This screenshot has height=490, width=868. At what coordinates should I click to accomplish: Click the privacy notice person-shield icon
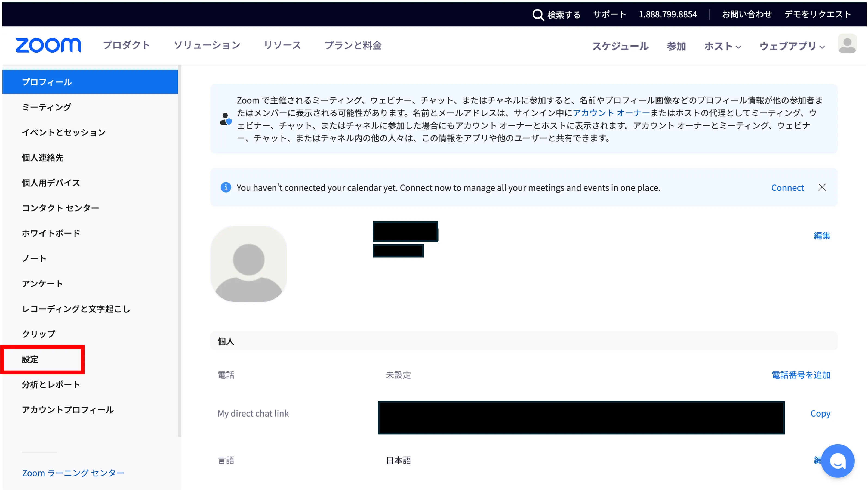[x=226, y=119]
